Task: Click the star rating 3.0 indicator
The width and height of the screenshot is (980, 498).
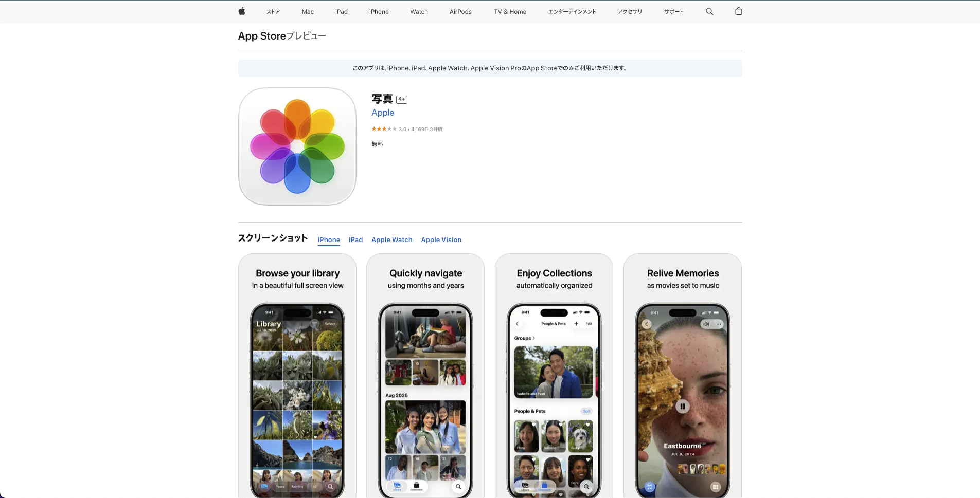Action: click(x=384, y=129)
